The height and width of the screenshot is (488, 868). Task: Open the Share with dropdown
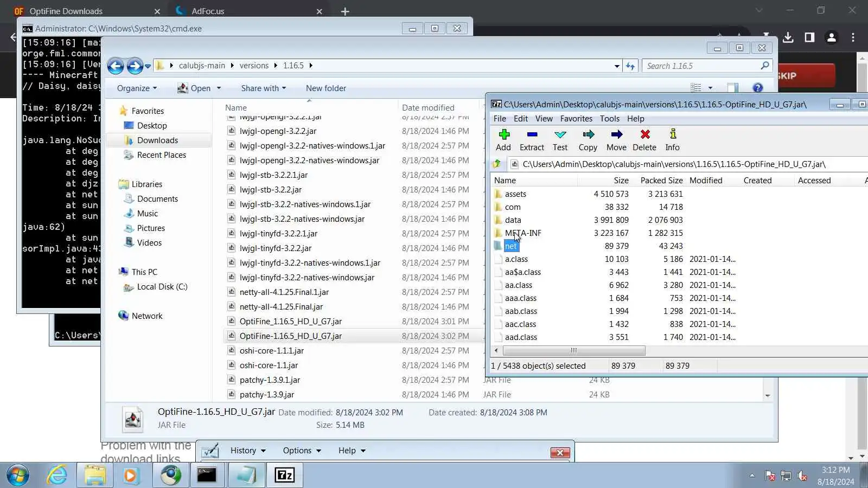click(x=263, y=88)
